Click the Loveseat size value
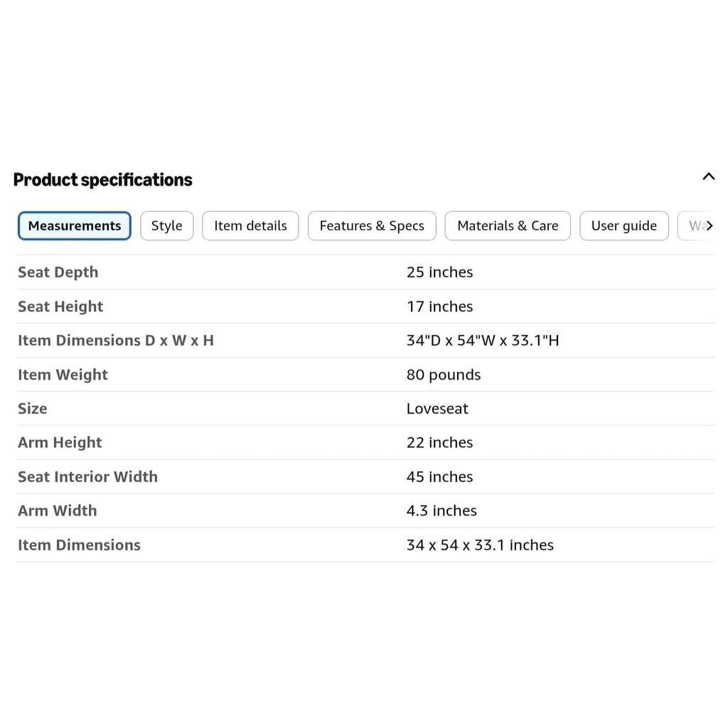728x728 pixels. [437, 409]
